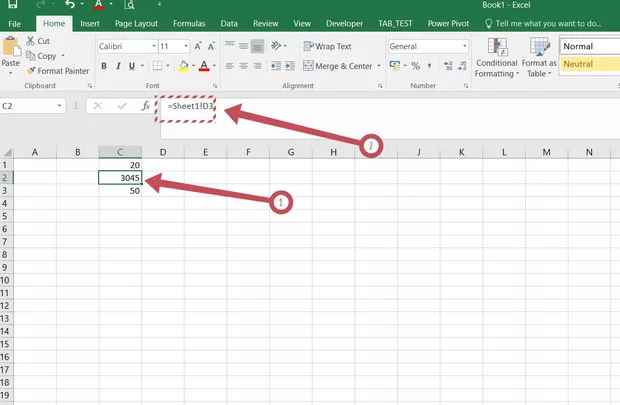Viewport: 620px width, 405px height.
Task: Decrease font size with small A
Action: (x=211, y=46)
